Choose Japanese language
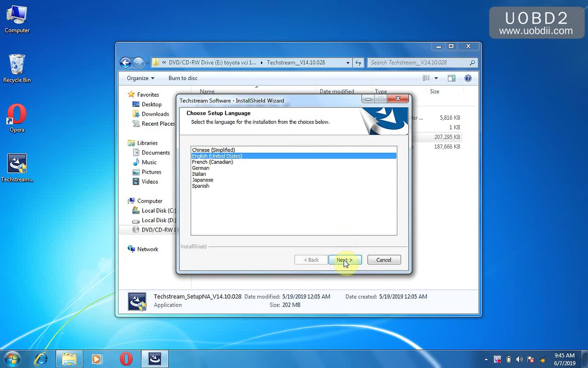 pos(294,180)
